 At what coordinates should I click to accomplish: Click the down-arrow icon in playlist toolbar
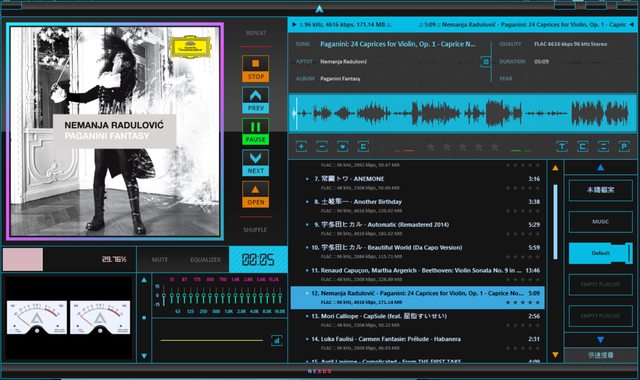(342, 146)
